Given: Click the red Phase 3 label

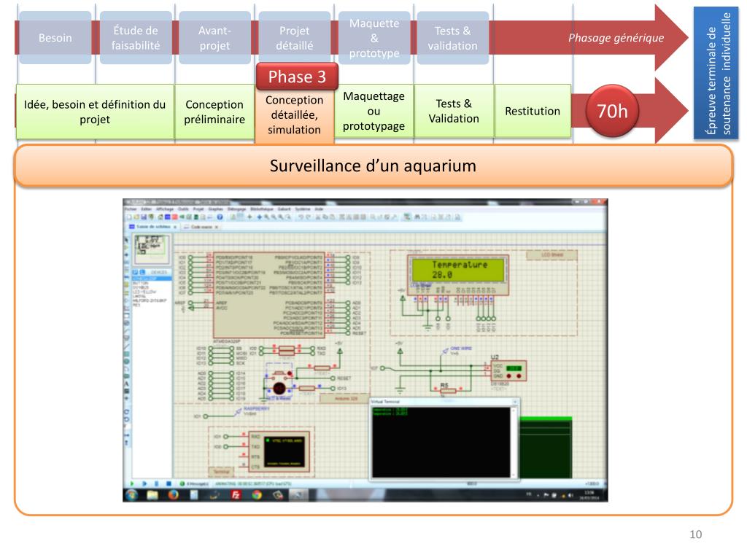Looking at the screenshot, I should [297, 76].
